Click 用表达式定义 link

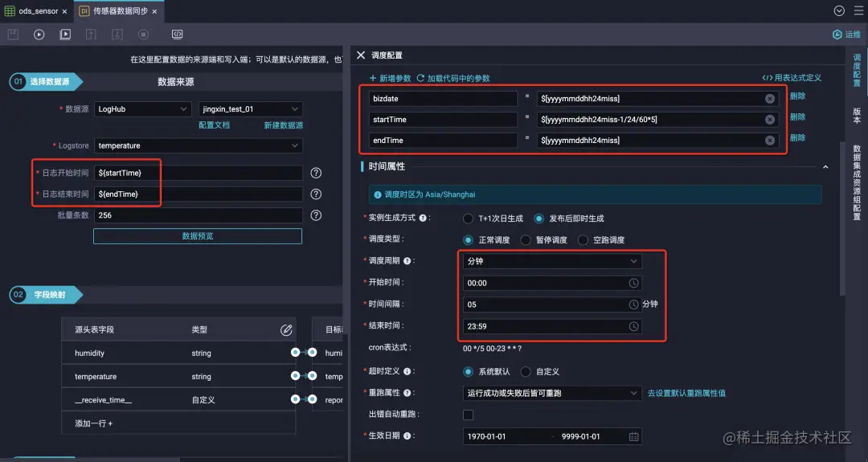tap(792, 78)
